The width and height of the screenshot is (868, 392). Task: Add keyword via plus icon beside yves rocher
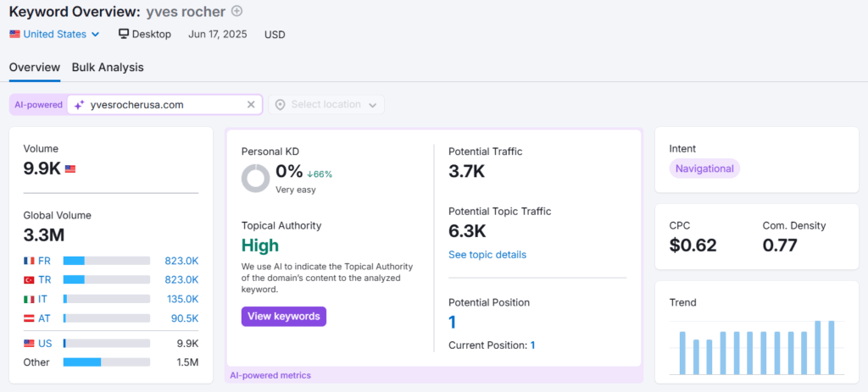[x=237, y=11]
